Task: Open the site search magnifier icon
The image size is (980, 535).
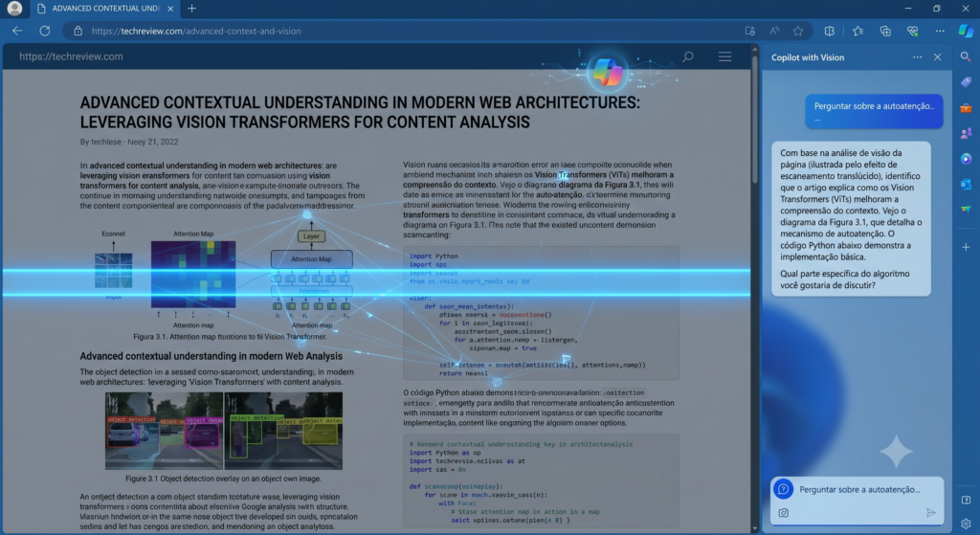Action: 688,56
